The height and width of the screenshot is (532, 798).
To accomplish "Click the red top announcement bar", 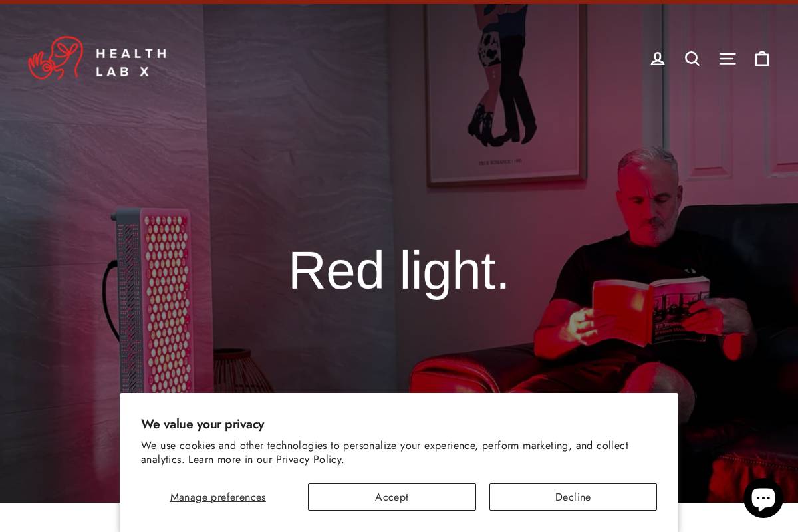I will (x=399, y=2).
